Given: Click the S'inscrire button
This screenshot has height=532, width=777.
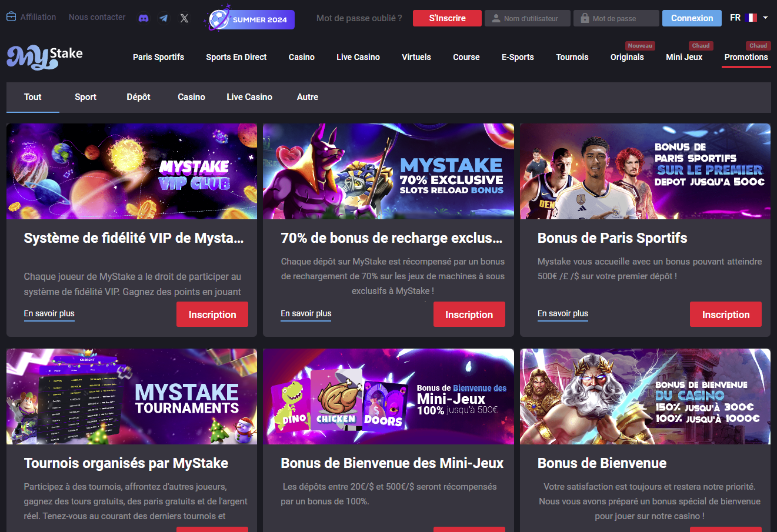Looking at the screenshot, I should [447, 18].
